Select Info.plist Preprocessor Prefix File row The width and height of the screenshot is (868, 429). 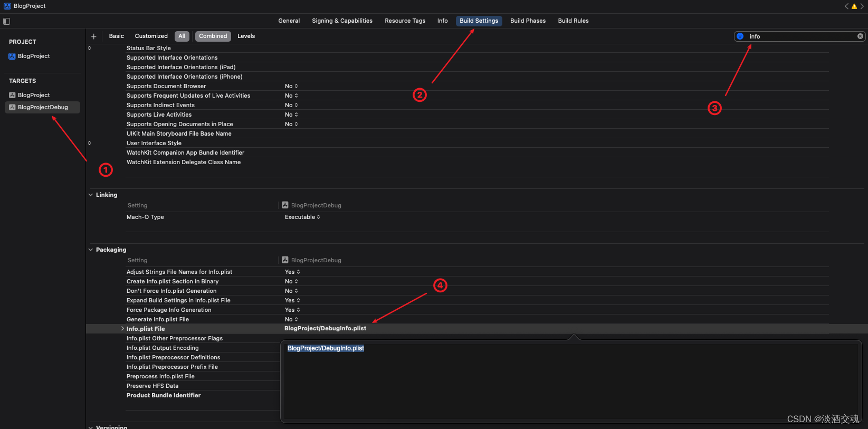172,367
